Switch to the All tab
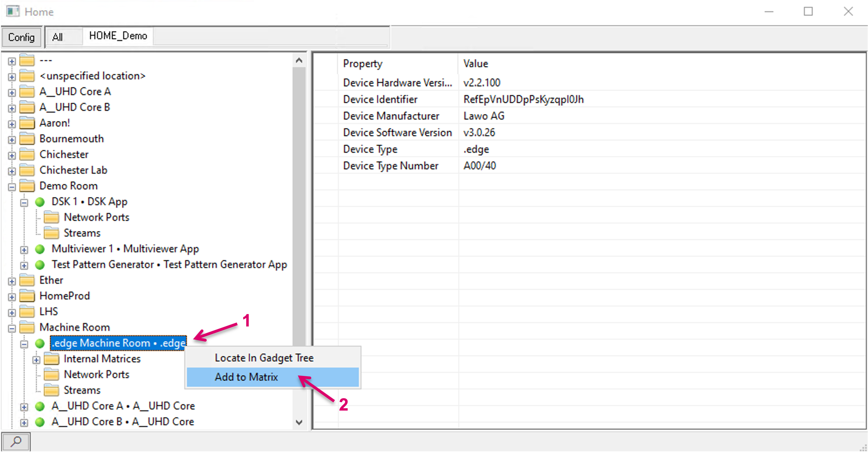This screenshot has height=452, width=868. (x=57, y=37)
